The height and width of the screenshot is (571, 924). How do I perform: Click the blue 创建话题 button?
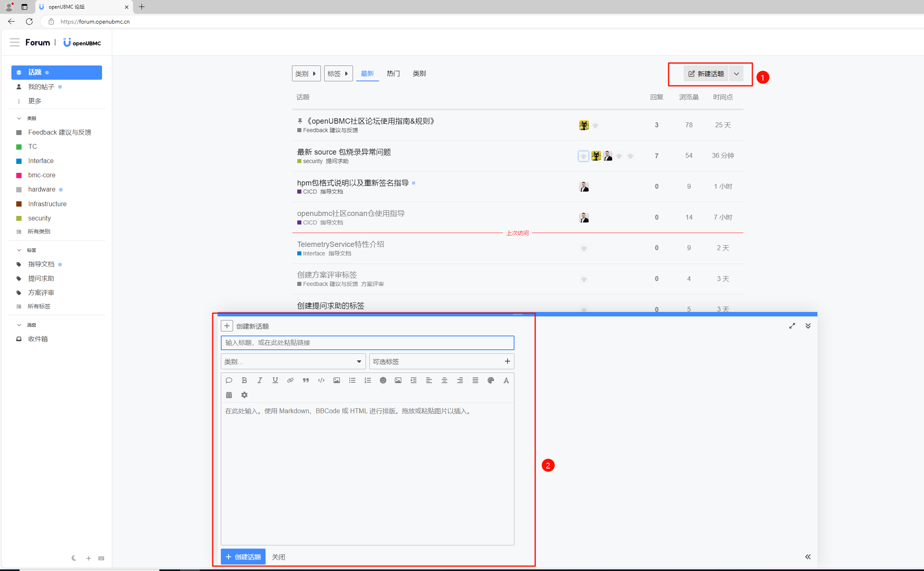coord(243,556)
